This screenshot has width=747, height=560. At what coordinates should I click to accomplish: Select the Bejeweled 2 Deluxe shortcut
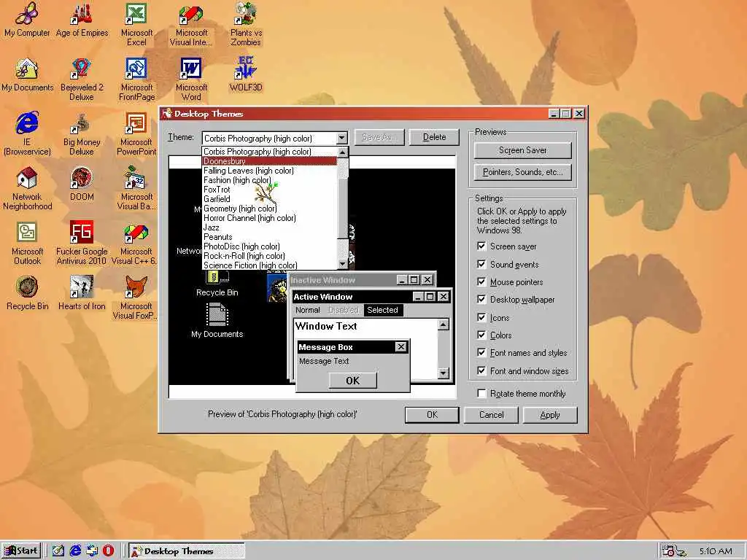(x=82, y=79)
